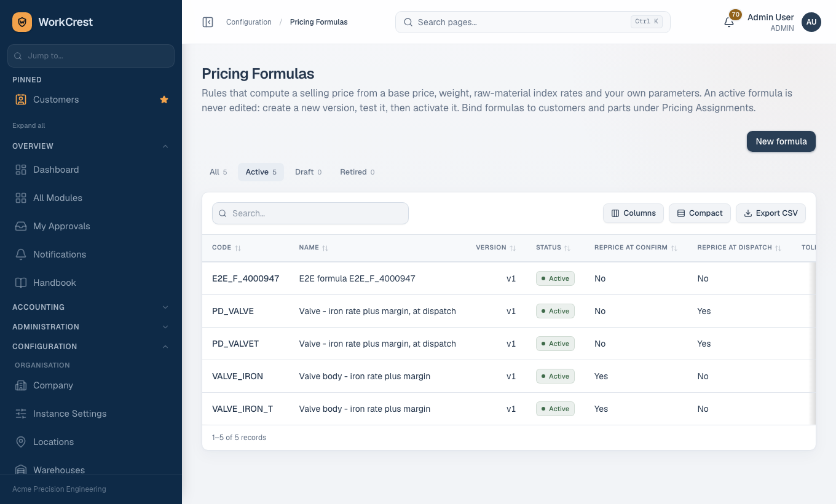Focus the Search pages field
This screenshot has height=504, width=836.
(x=532, y=22)
